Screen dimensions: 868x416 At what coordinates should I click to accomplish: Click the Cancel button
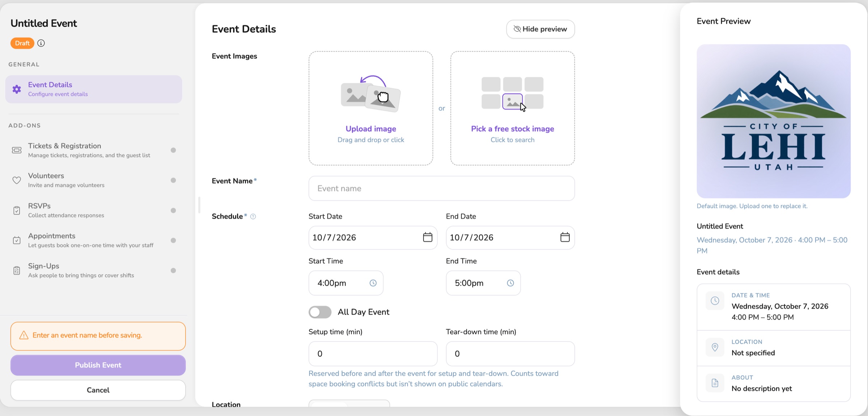pyautogui.click(x=98, y=390)
